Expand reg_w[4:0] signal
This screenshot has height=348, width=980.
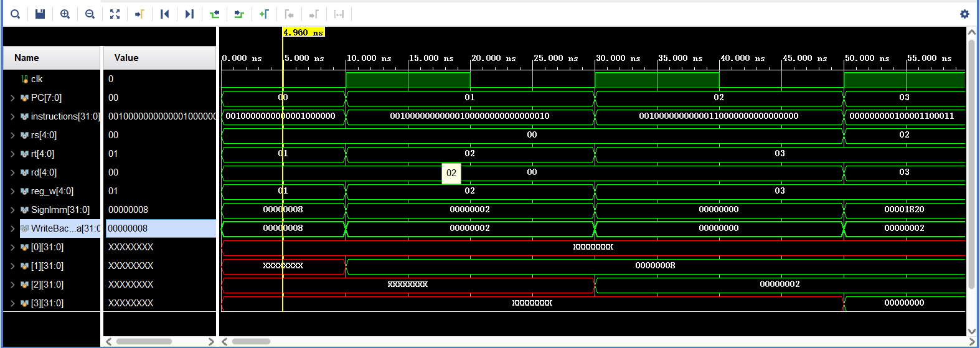[12, 191]
